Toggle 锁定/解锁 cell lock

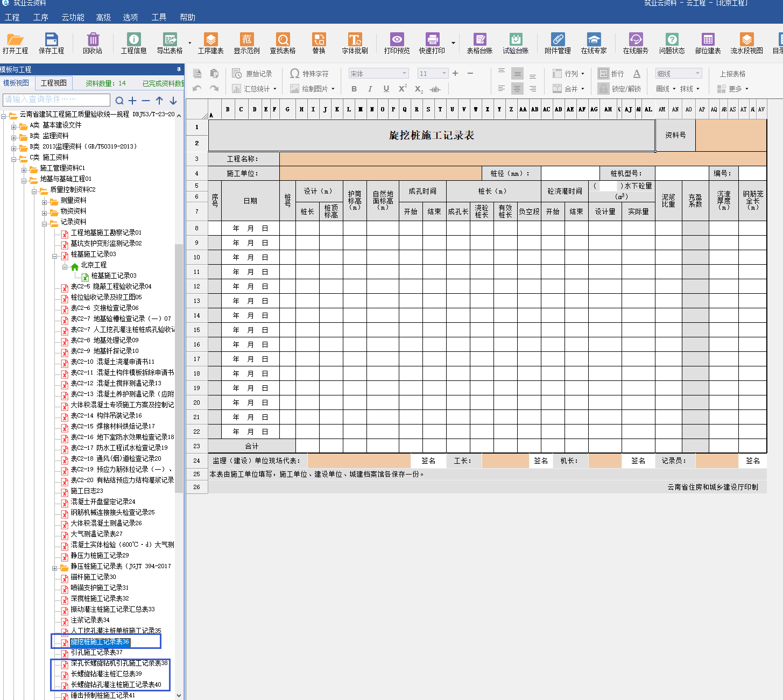coord(619,89)
